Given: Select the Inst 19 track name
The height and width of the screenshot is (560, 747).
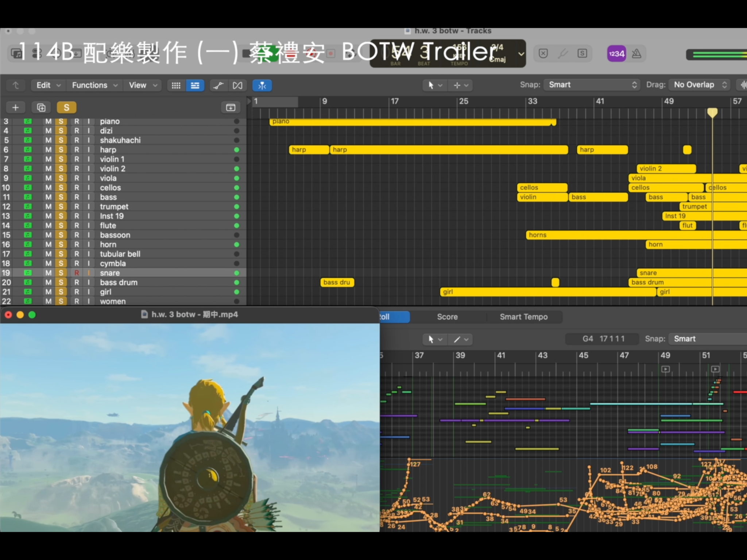Looking at the screenshot, I should click(x=112, y=216).
